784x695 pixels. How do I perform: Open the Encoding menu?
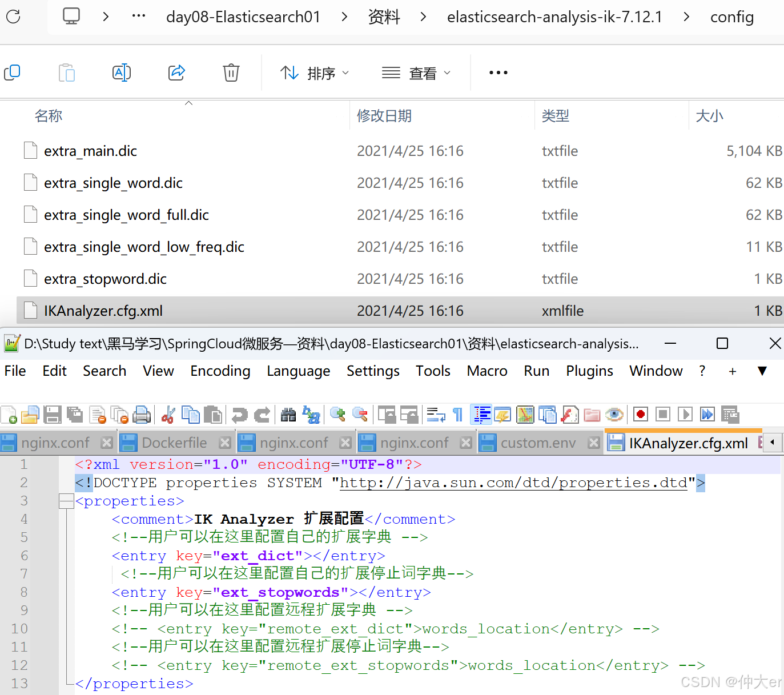pos(220,371)
